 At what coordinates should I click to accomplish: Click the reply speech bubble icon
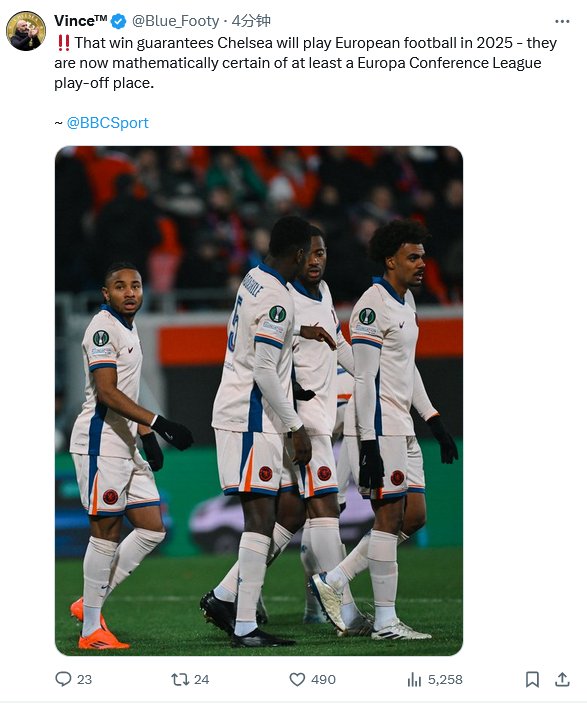(x=63, y=679)
